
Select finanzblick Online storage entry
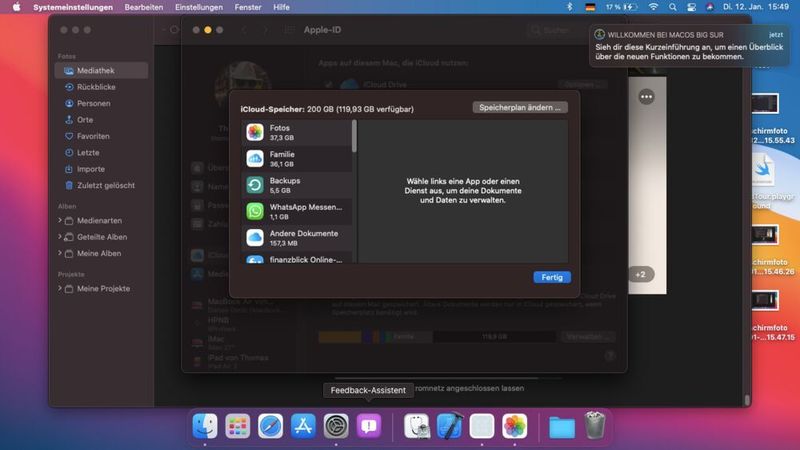pyautogui.click(x=297, y=258)
